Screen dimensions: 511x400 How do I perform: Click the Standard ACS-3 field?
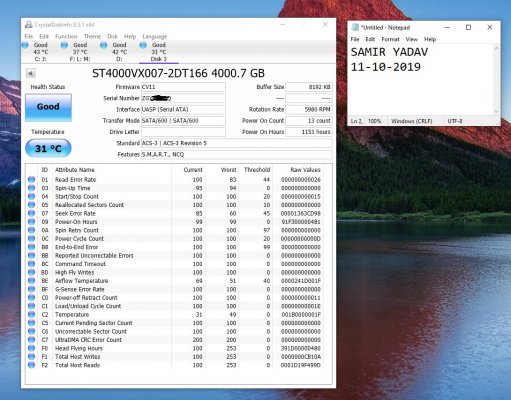pyautogui.click(x=236, y=143)
